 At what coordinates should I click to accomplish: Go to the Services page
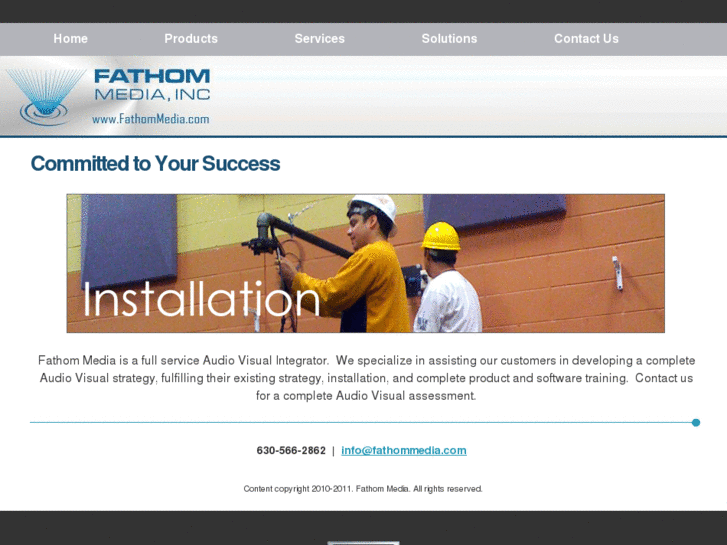[x=319, y=38]
